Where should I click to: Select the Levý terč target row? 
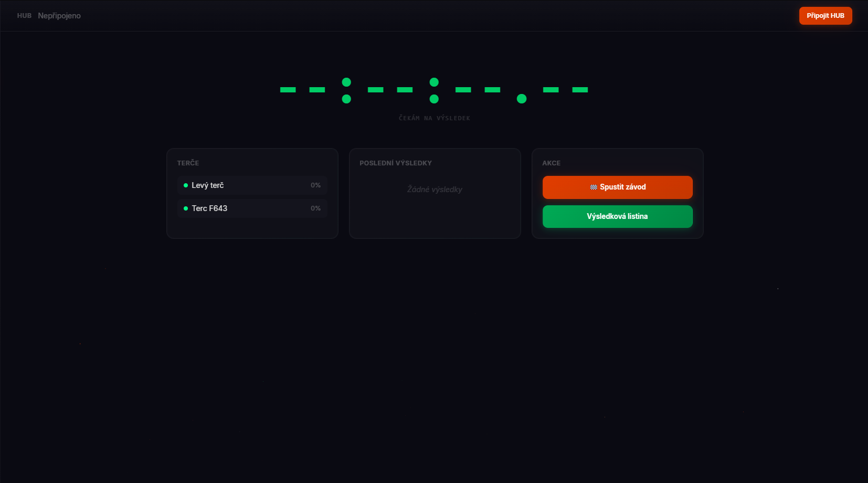[x=252, y=185]
